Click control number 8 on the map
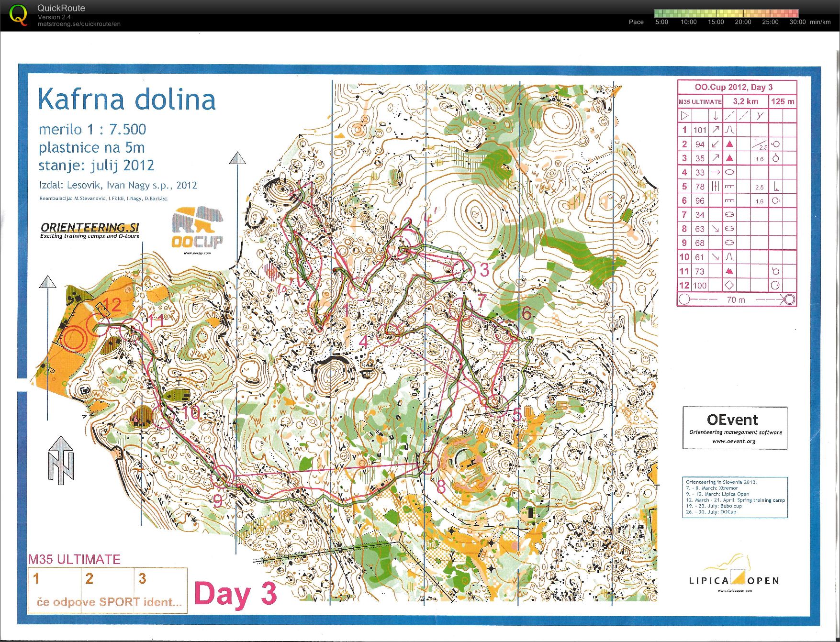 [441, 487]
